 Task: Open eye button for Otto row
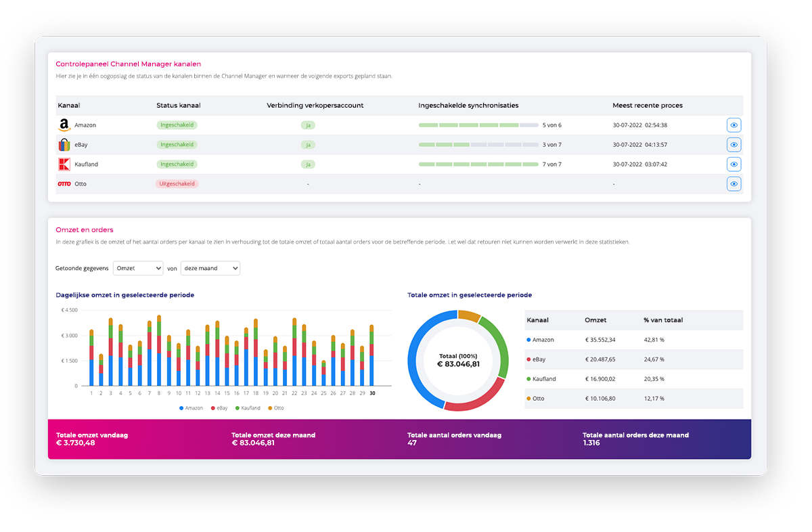(x=734, y=183)
